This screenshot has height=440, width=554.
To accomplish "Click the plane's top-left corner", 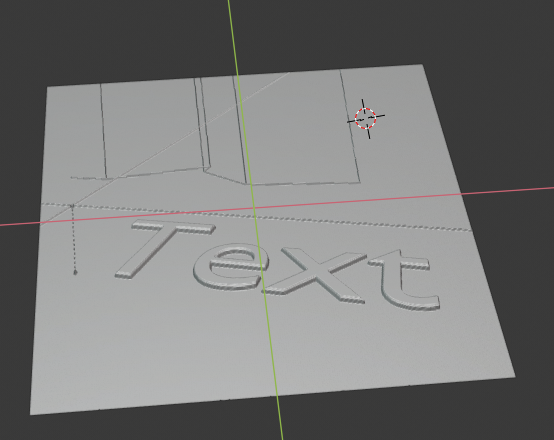I will [48, 87].
